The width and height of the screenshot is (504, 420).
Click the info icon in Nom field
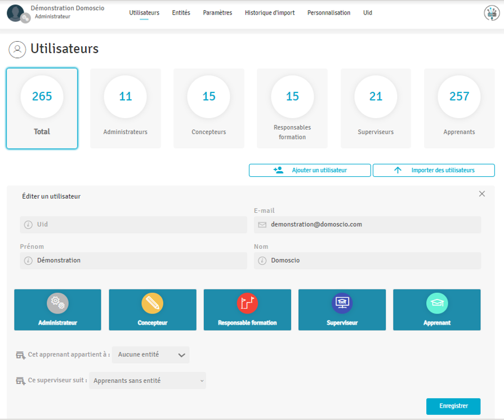click(x=262, y=261)
